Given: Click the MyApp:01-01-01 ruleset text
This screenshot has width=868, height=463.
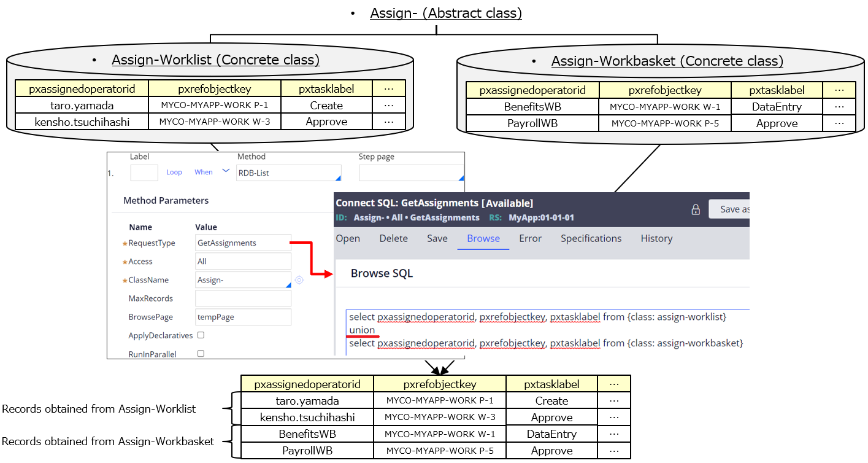Looking at the screenshot, I should click(x=540, y=217).
